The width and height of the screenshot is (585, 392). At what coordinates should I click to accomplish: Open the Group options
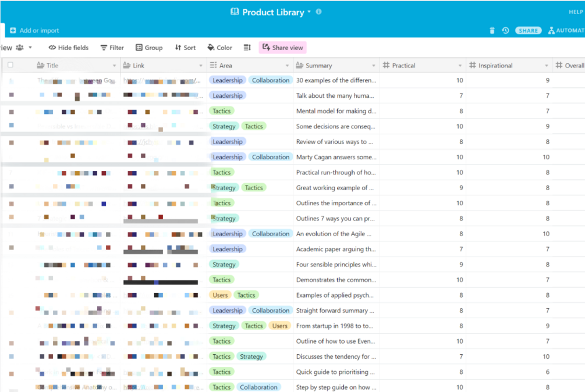[149, 48]
